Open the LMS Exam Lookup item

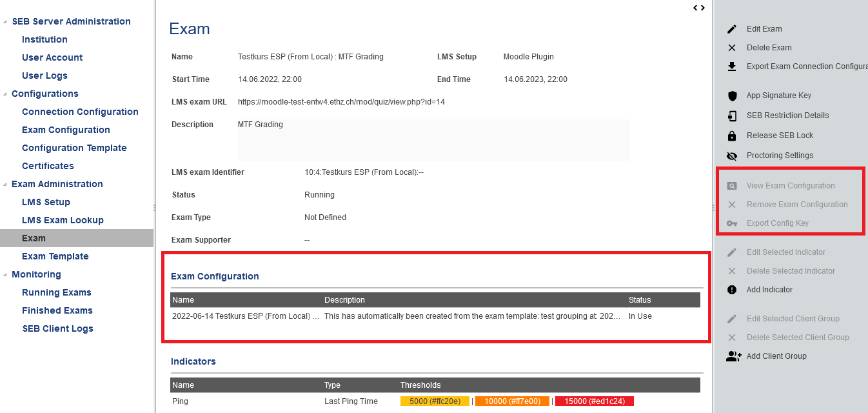coord(63,220)
